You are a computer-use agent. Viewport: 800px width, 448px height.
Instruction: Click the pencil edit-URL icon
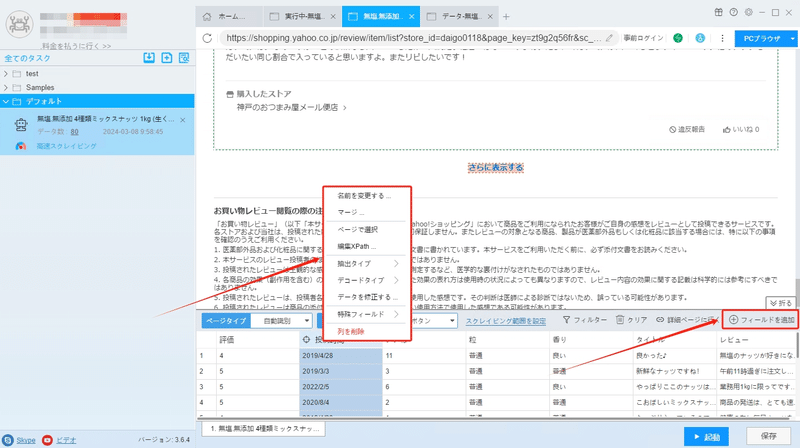pyautogui.click(x=609, y=38)
